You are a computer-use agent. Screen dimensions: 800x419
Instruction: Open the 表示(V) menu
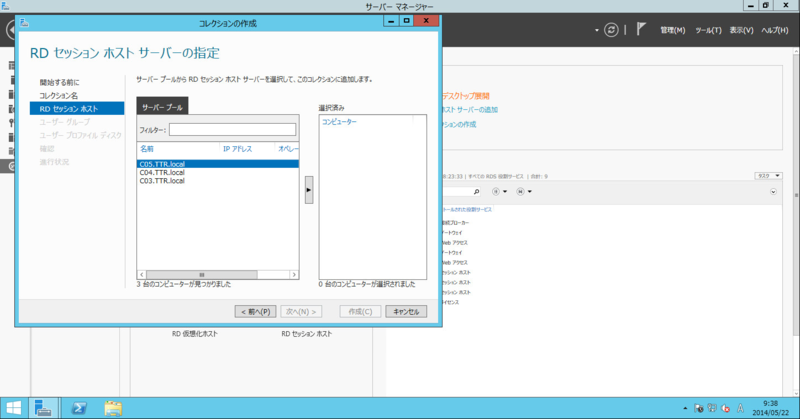741,31
